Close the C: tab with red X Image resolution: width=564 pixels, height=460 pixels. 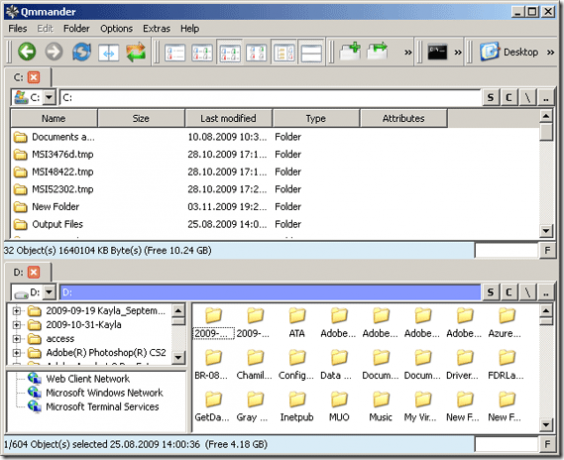tap(34, 77)
